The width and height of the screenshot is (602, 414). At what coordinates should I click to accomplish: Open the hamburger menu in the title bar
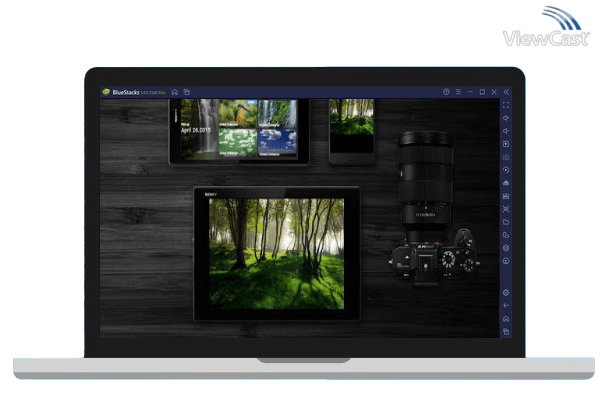coord(458,92)
